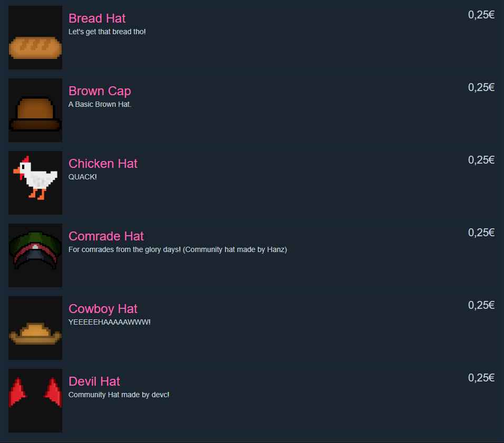Open the Brown Cap title link
This screenshot has height=443, width=504.
(100, 91)
